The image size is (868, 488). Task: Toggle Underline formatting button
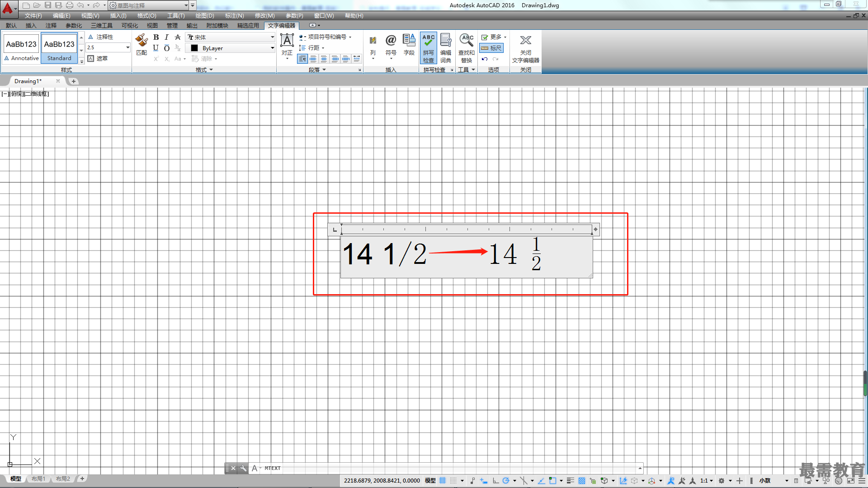click(x=156, y=48)
